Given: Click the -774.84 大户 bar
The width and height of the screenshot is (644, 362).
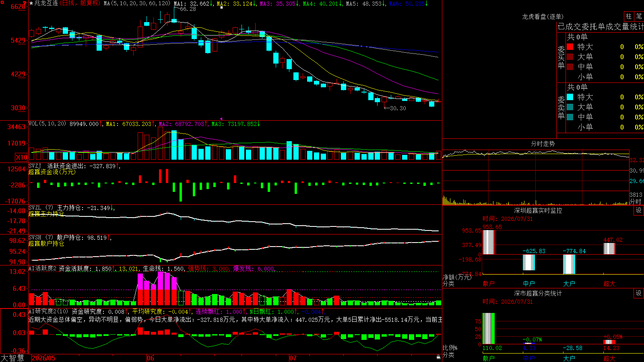Looking at the screenshot, I should coord(569,264).
